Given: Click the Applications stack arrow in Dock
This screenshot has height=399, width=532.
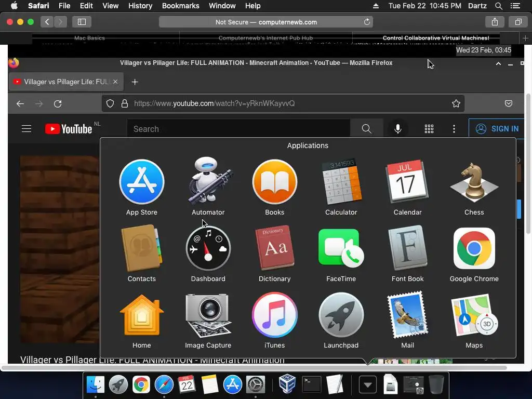Looking at the screenshot, I should pos(367,384).
